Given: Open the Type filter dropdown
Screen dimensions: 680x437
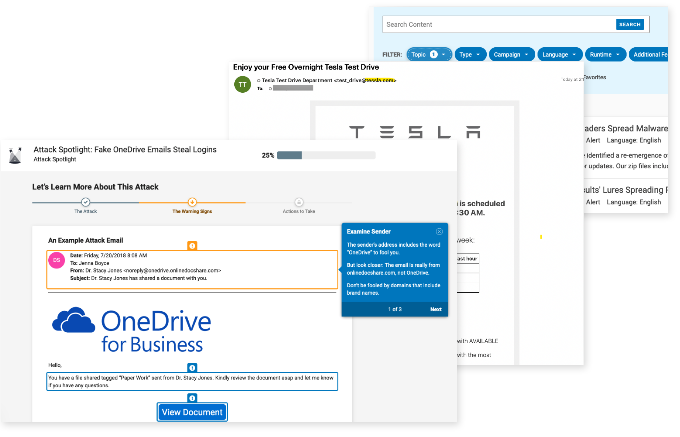Looking at the screenshot, I should (x=470, y=54).
